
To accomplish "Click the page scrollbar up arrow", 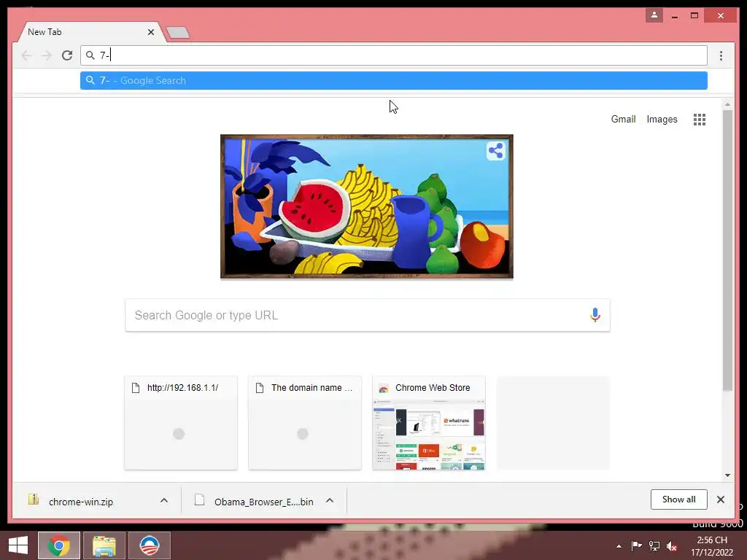I will click(727, 104).
